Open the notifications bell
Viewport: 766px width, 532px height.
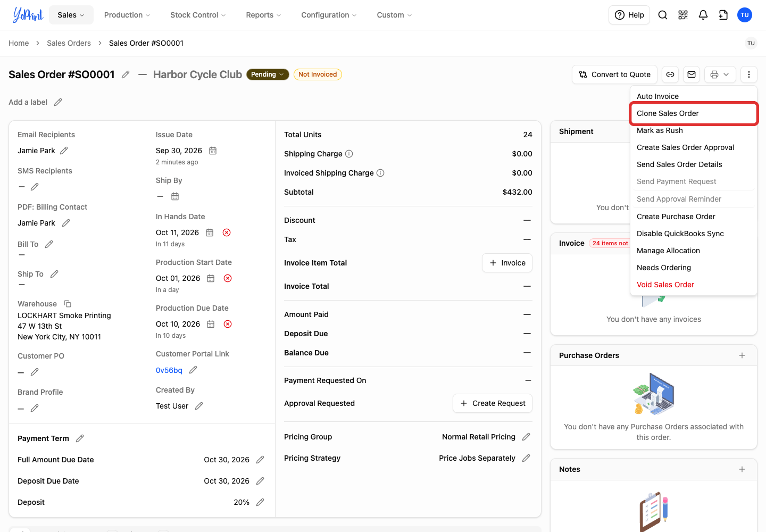point(703,15)
